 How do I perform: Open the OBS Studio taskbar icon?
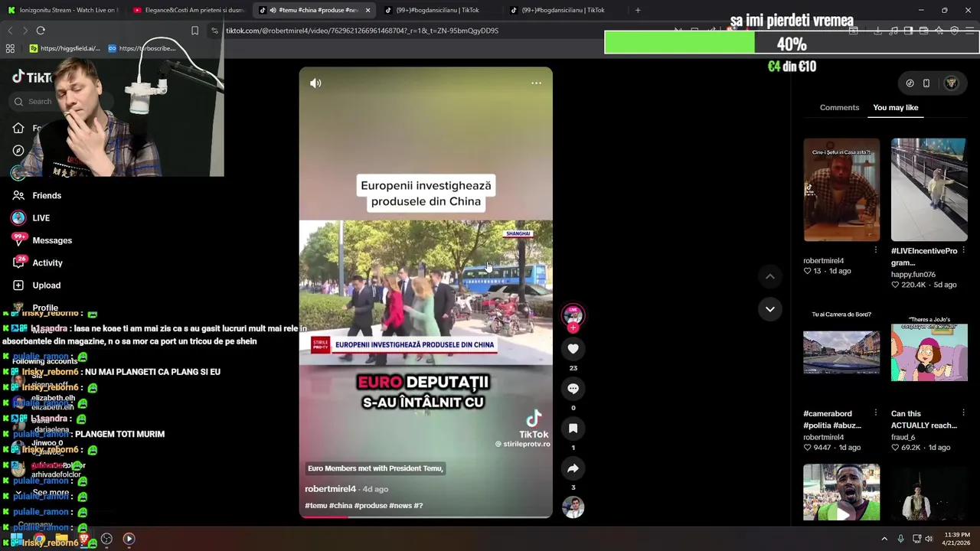[x=106, y=539]
